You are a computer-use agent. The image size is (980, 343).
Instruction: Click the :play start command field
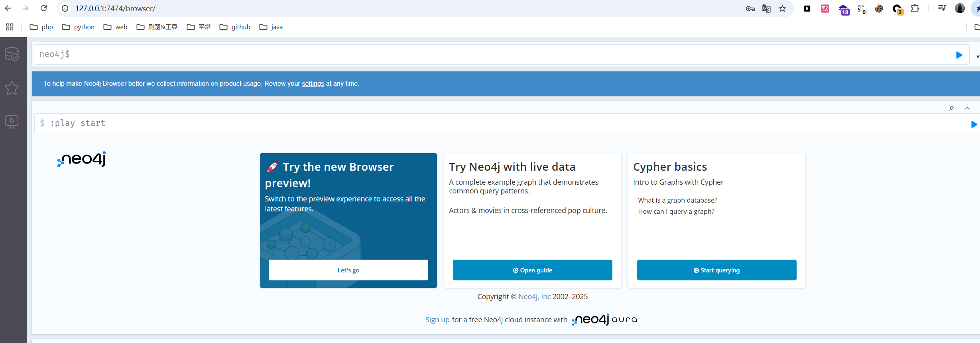[502, 123]
